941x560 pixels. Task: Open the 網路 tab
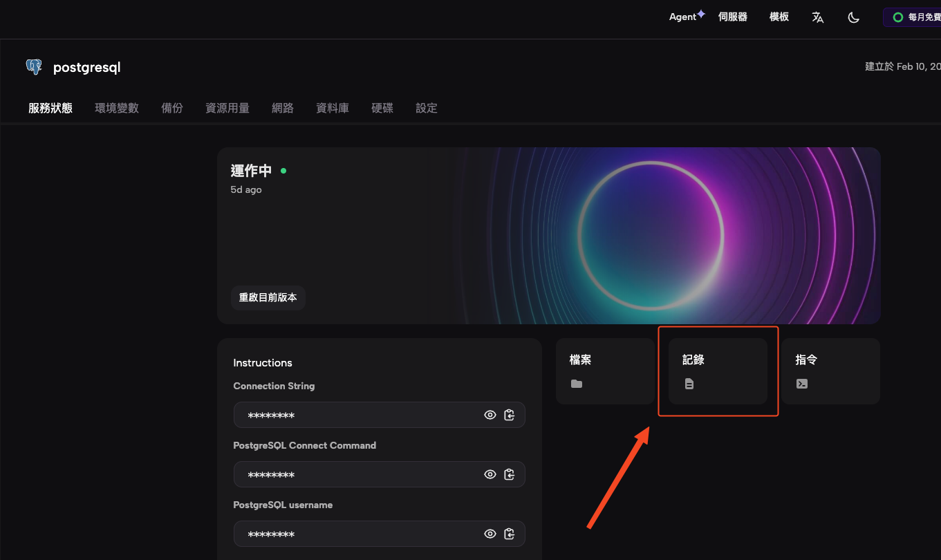point(283,108)
